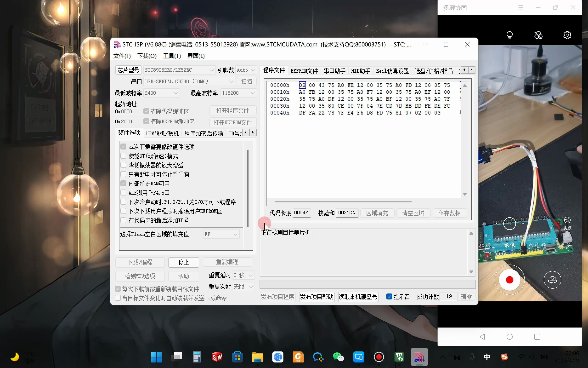This screenshot has height=368, width=588.
Task: Click the 0x0000 start address field
Action: [x=128, y=111]
